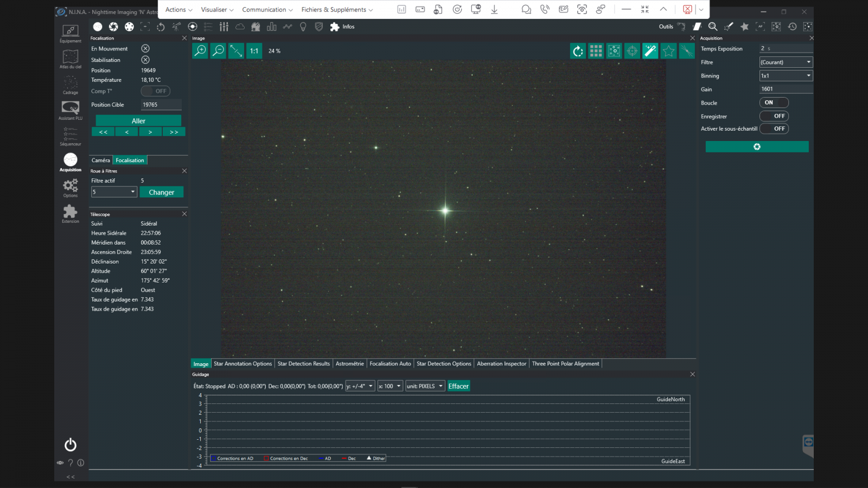Open the Assistant PLU sidebar section
Image resolution: width=868 pixels, height=488 pixels.
(x=71, y=110)
